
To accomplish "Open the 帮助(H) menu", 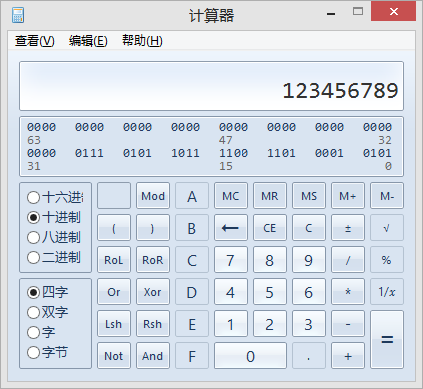I will [x=142, y=41].
